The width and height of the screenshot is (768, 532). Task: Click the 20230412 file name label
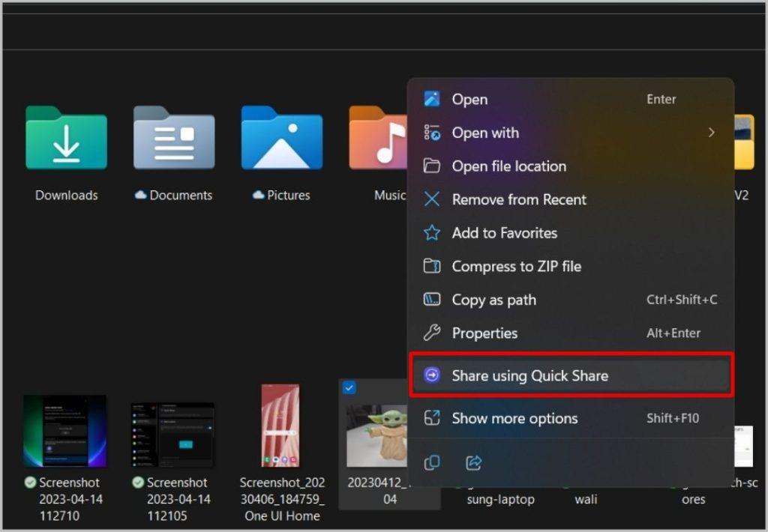tap(379, 491)
